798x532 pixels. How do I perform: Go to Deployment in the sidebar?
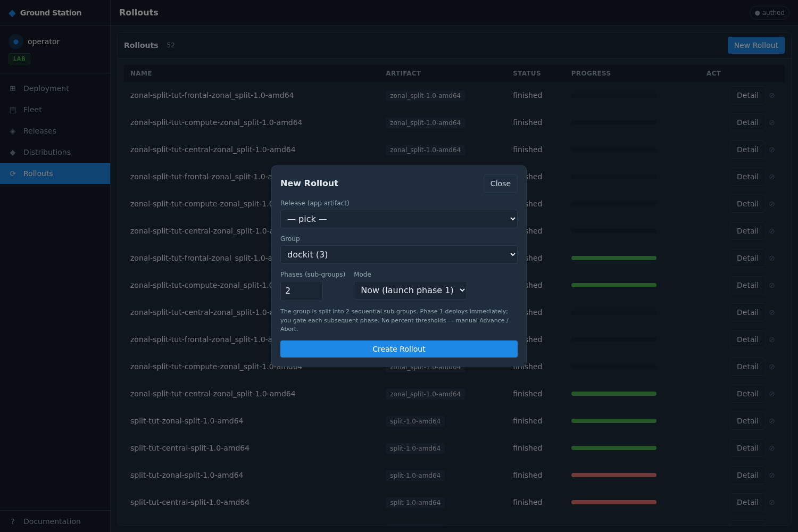coord(55,88)
